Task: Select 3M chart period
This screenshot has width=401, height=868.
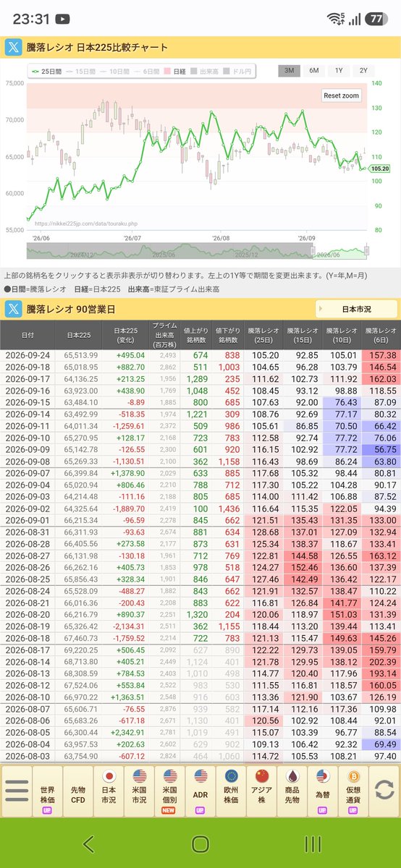Action: click(x=290, y=71)
